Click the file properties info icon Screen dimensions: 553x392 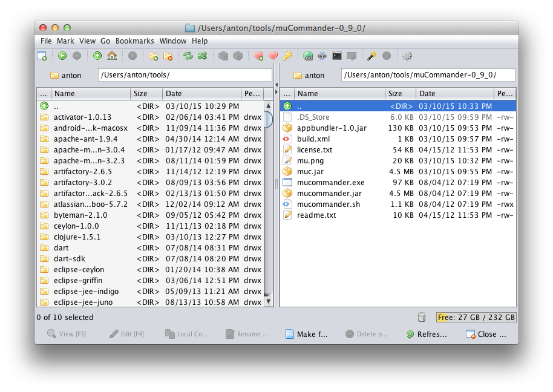pyautogui.click(x=387, y=56)
